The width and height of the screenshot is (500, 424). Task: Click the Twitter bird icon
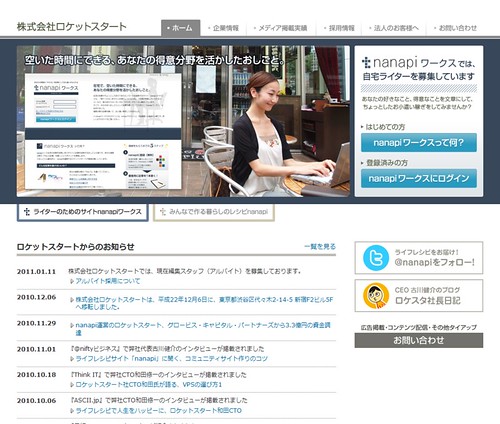pos(376,258)
